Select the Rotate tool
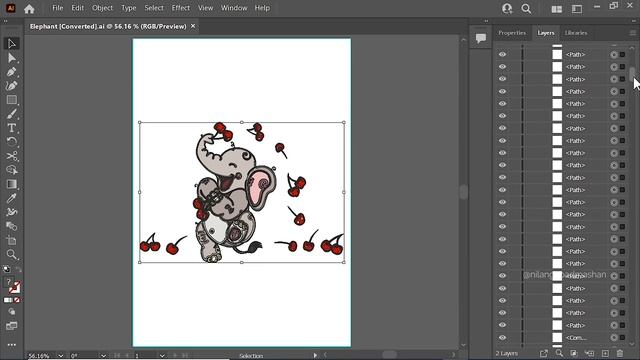The width and height of the screenshot is (640, 360). coord(12,142)
